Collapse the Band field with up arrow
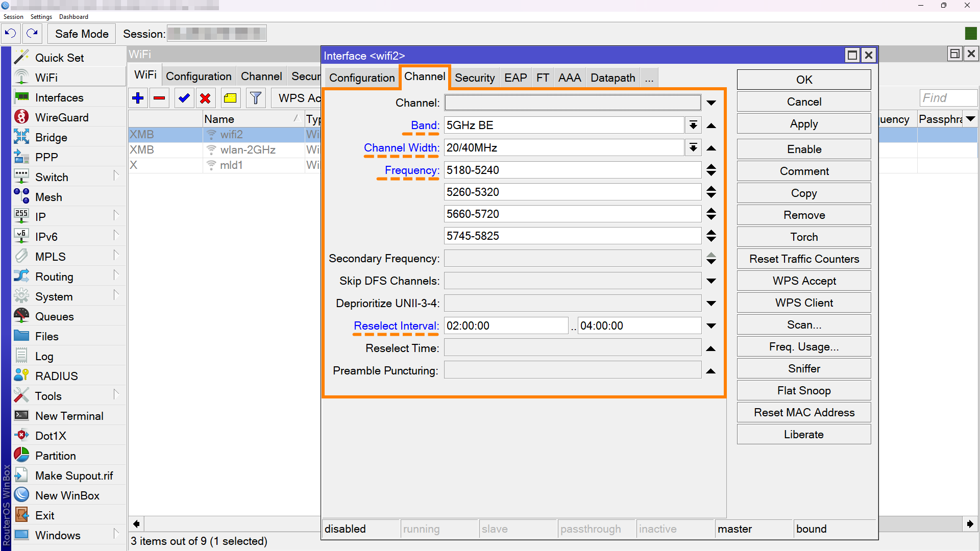 click(x=711, y=126)
